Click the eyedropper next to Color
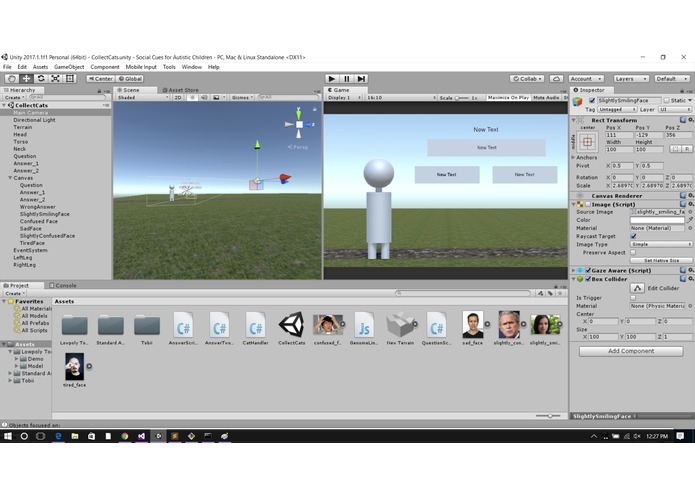 tap(690, 220)
